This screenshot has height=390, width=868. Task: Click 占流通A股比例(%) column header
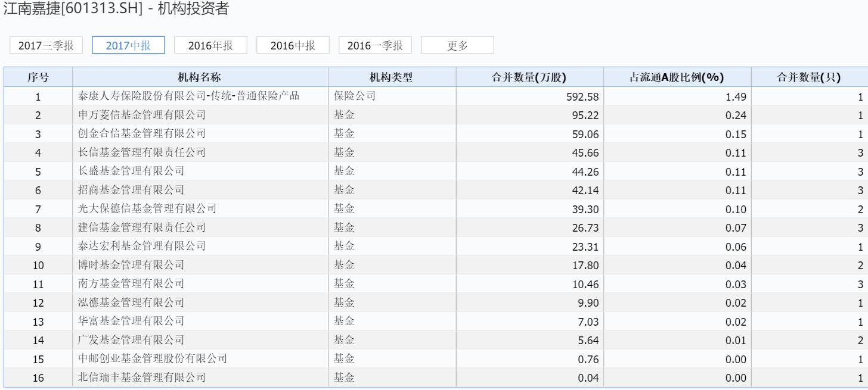(677, 77)
